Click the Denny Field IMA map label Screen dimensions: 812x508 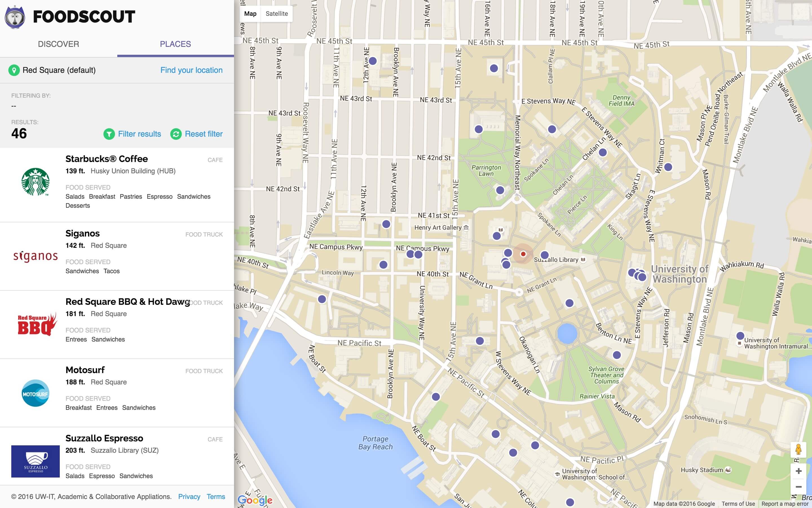point(621,100)
